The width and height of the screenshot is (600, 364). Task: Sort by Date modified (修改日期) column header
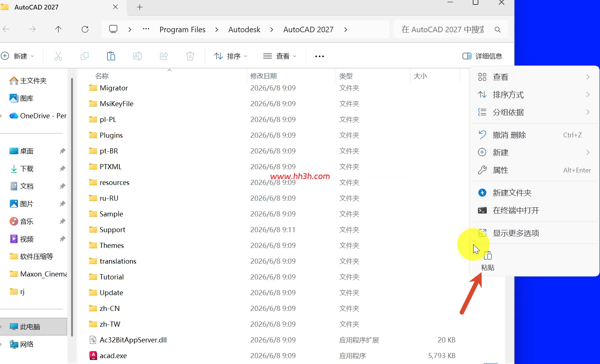pyautogui.click(x=264, y=76)
